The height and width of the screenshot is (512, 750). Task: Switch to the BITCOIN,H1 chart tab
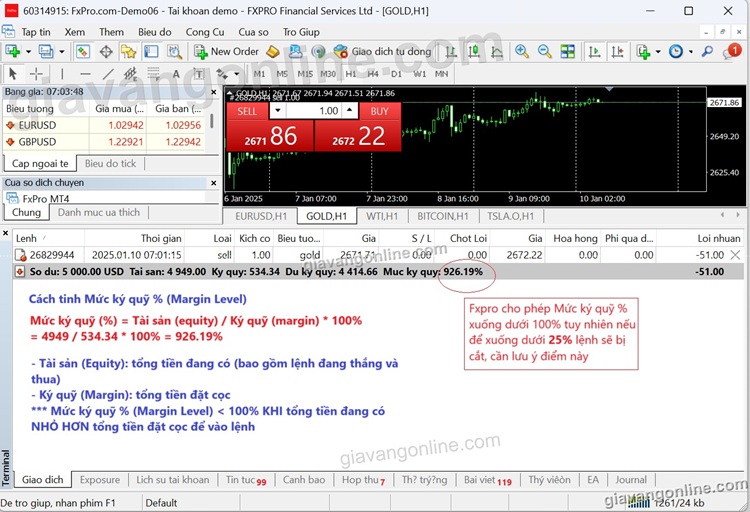442,216
